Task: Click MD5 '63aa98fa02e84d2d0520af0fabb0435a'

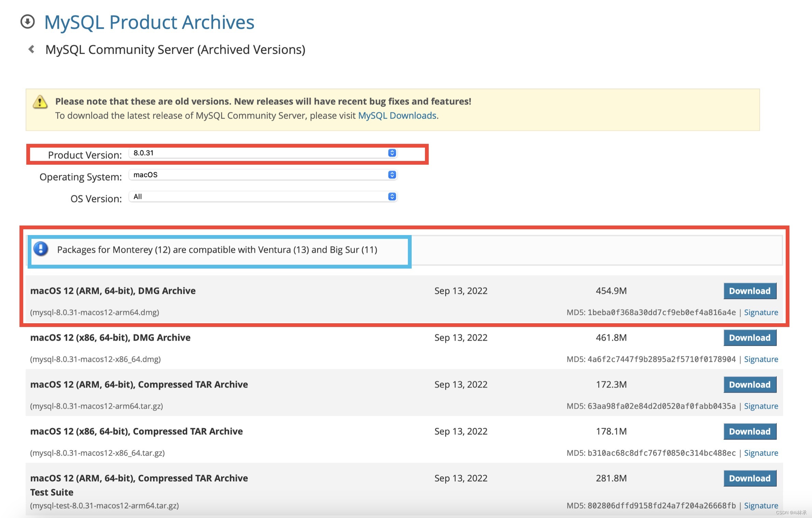Action: click(x=662, y=406)
